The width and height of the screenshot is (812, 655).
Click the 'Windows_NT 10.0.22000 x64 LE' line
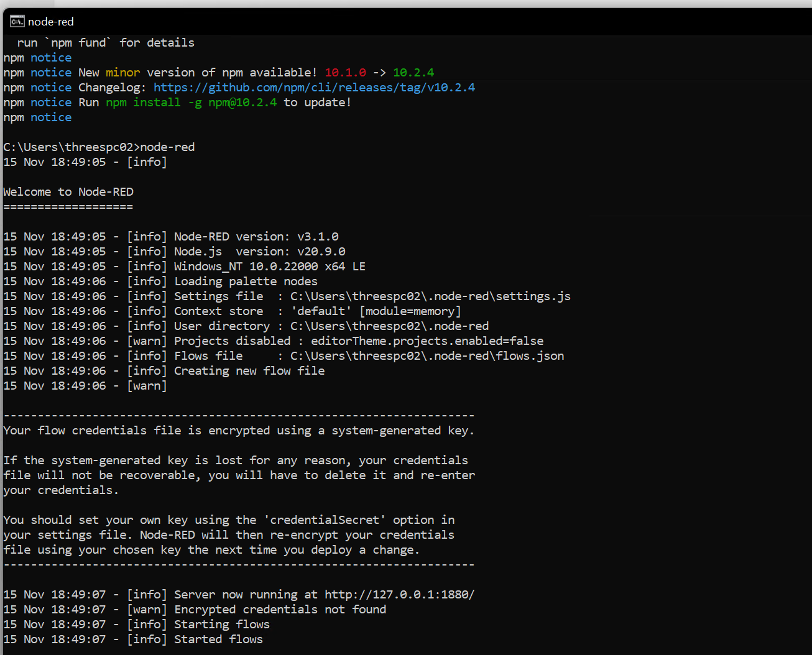tap(270, 267)
